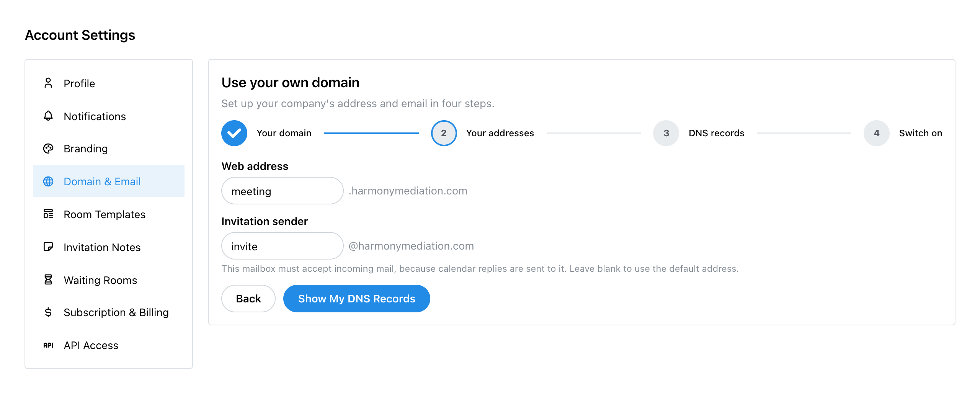This screenshot has height=418, width=980.
Task: Click the Profile person icon
Action: click(48, 83)
